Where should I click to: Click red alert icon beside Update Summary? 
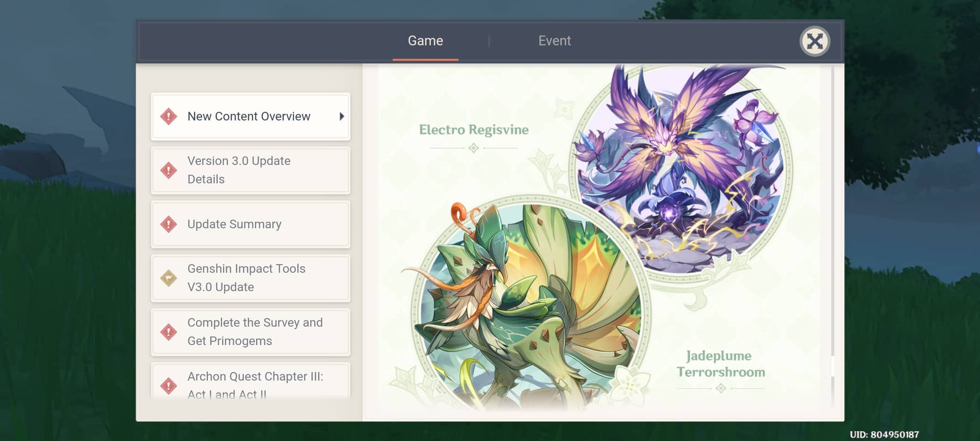pyautogui.click(x=169, y=224)
